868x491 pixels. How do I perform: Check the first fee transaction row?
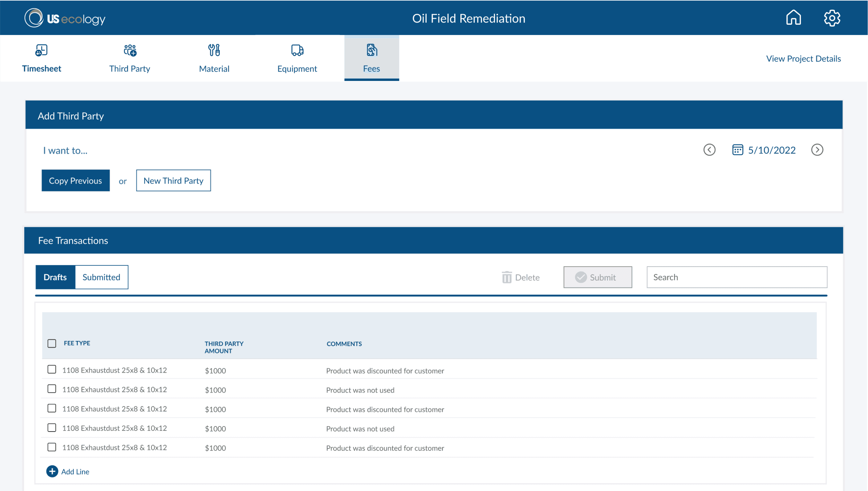pos(52,369)
